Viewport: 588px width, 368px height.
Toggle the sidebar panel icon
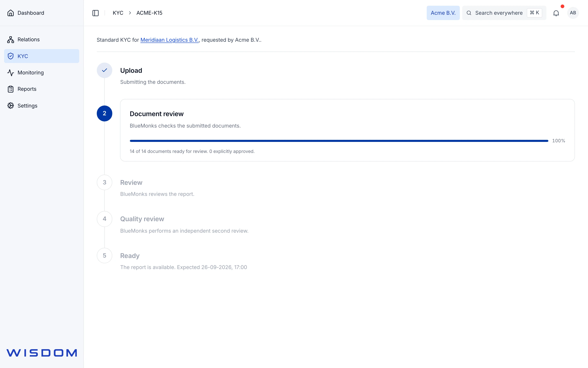point(96,13)
